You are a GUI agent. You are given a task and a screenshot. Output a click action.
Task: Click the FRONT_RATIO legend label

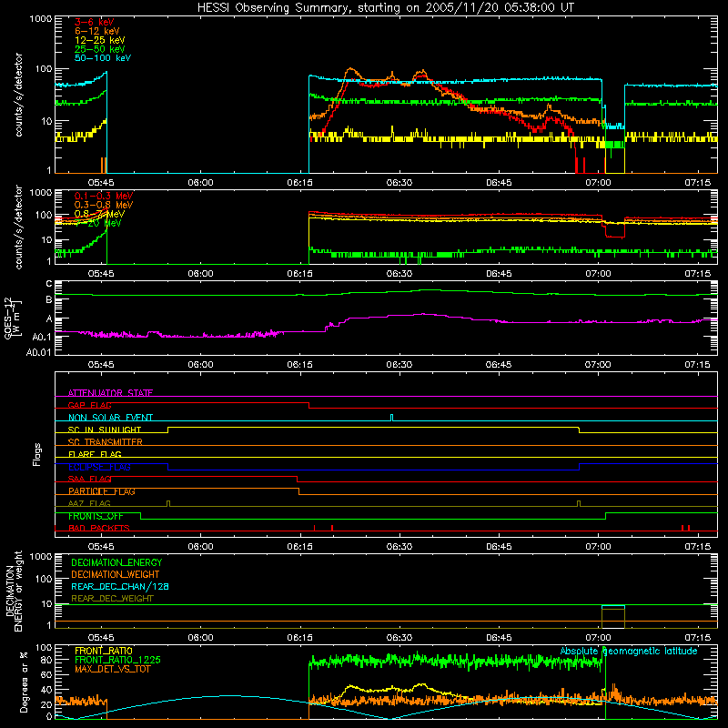click(x=104, y=651)
